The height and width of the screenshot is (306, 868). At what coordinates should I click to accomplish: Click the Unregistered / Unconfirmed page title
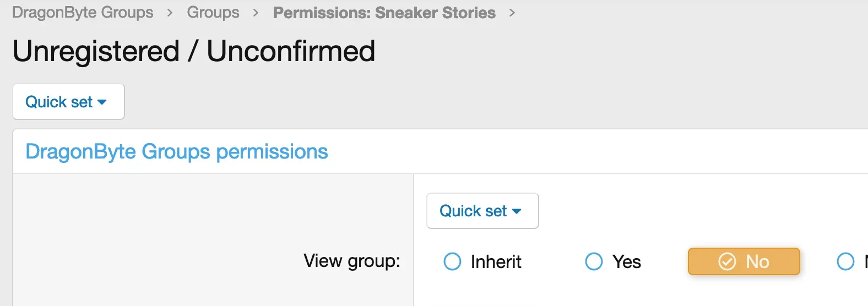tap(194, 51)
